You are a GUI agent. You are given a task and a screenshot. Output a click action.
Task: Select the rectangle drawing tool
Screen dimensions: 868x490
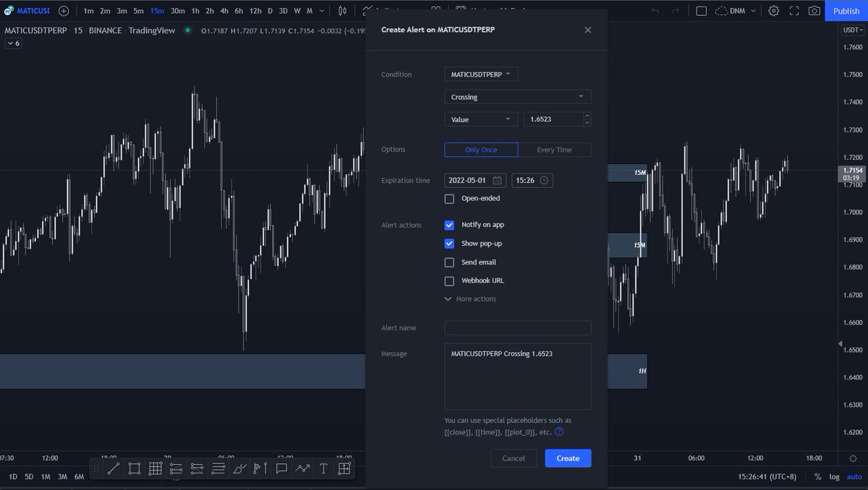[x=135, y=468]
